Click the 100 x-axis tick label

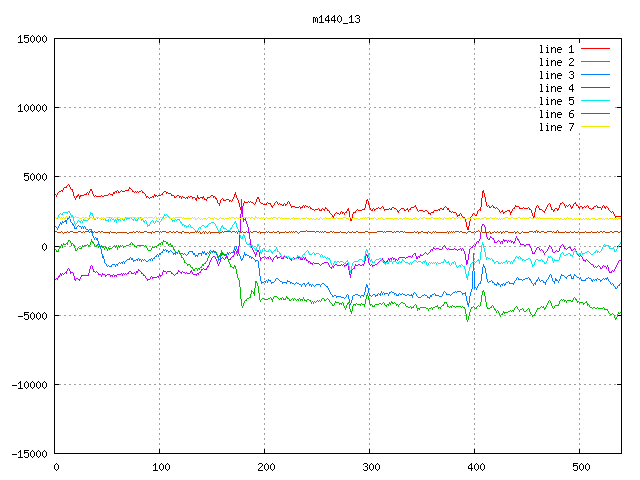coord(159,467)
